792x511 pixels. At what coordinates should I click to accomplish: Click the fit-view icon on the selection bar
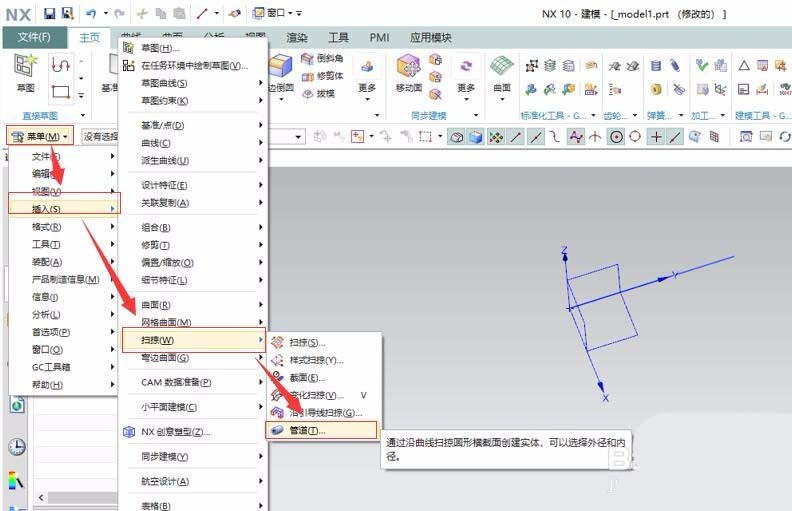point(746,136)
